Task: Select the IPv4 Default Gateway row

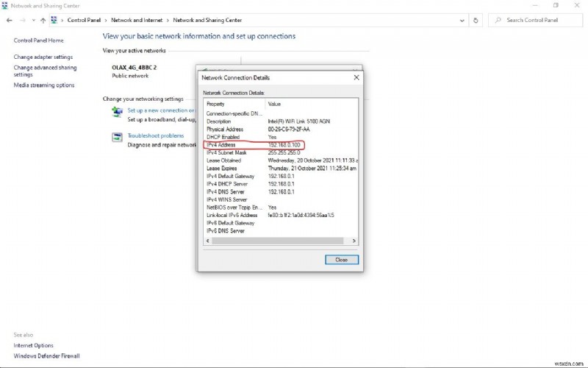Action: click(x=281, y=176)
